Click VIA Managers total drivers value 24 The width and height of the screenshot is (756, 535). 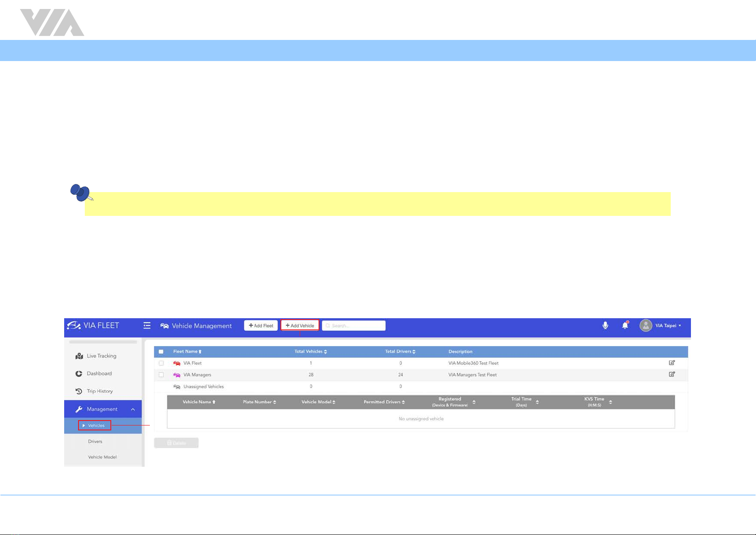click(401, 375)
